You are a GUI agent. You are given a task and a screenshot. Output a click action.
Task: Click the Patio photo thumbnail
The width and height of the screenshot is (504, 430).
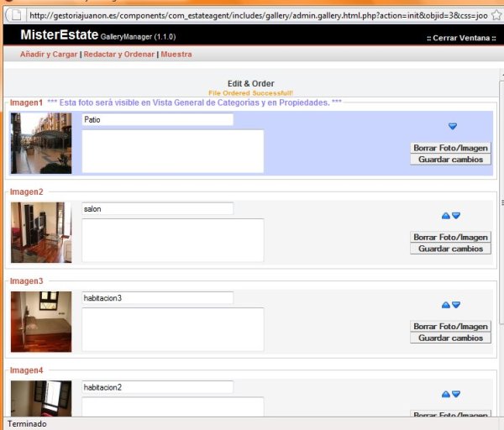[x=41, y=144]
